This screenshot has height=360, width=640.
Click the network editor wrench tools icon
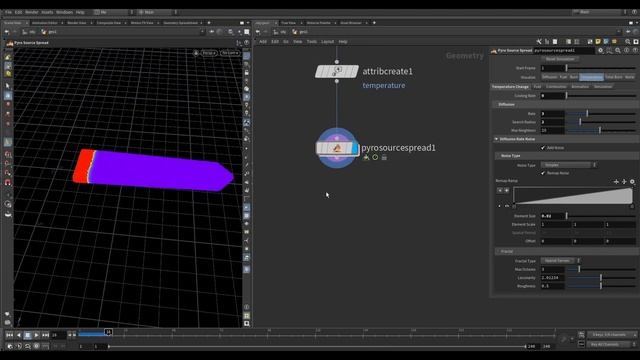coord(539,42)
